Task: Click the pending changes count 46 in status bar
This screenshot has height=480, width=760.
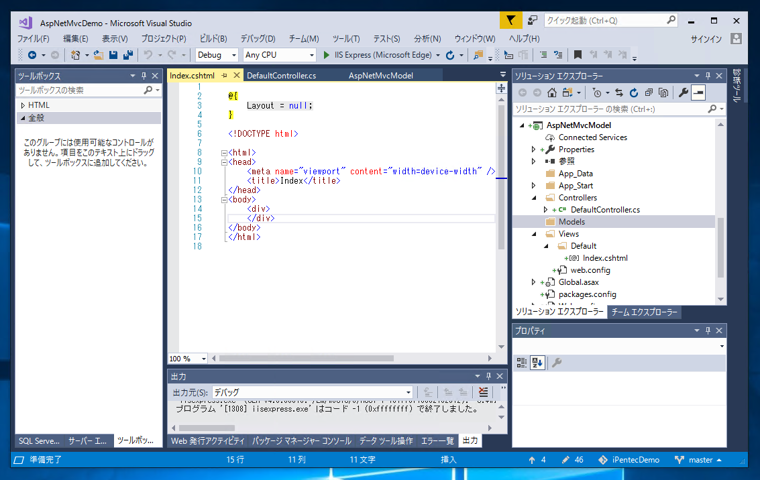Action: pyautogui.click(x=572, y=460)
